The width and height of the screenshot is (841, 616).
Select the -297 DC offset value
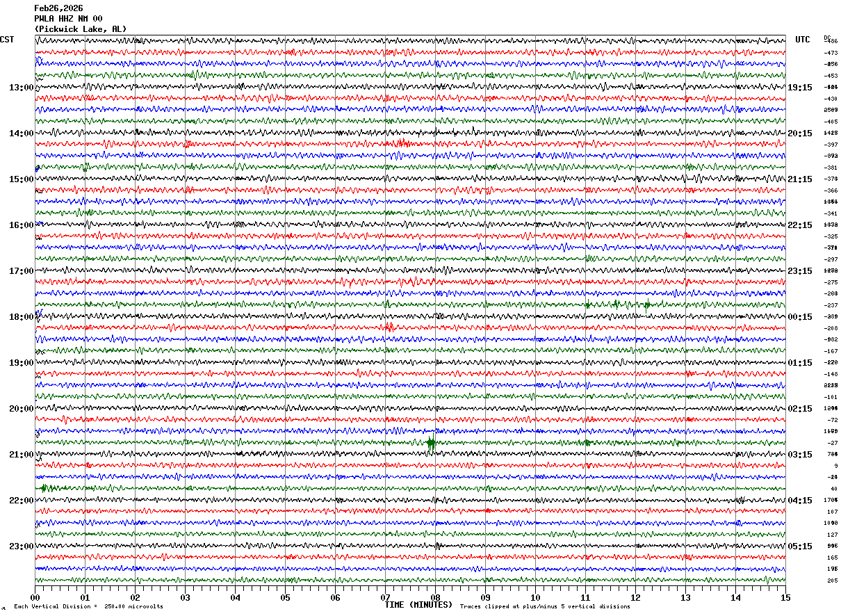831,259
